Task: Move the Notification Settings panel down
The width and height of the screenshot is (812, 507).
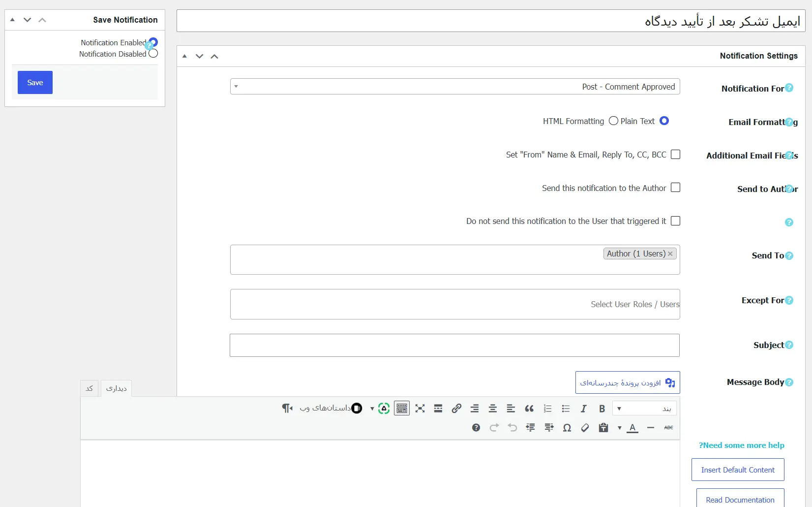Action: (x=199, y=56)
